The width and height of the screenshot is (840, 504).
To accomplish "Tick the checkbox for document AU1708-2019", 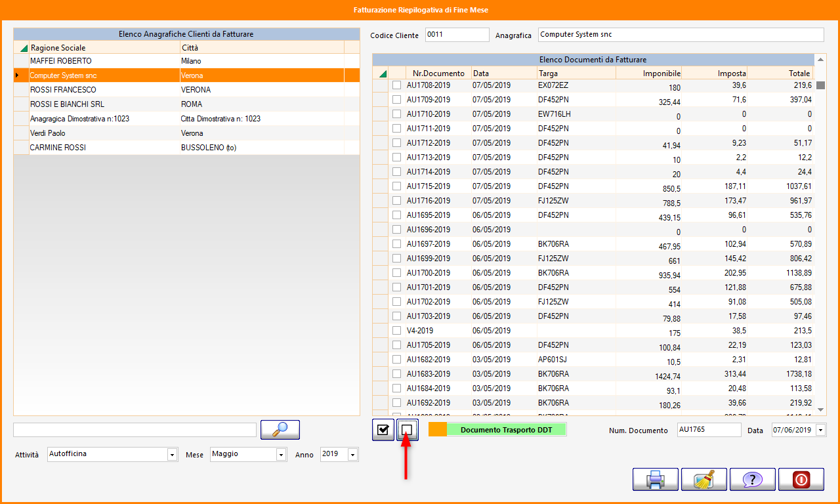I will (x=396, y=85).
